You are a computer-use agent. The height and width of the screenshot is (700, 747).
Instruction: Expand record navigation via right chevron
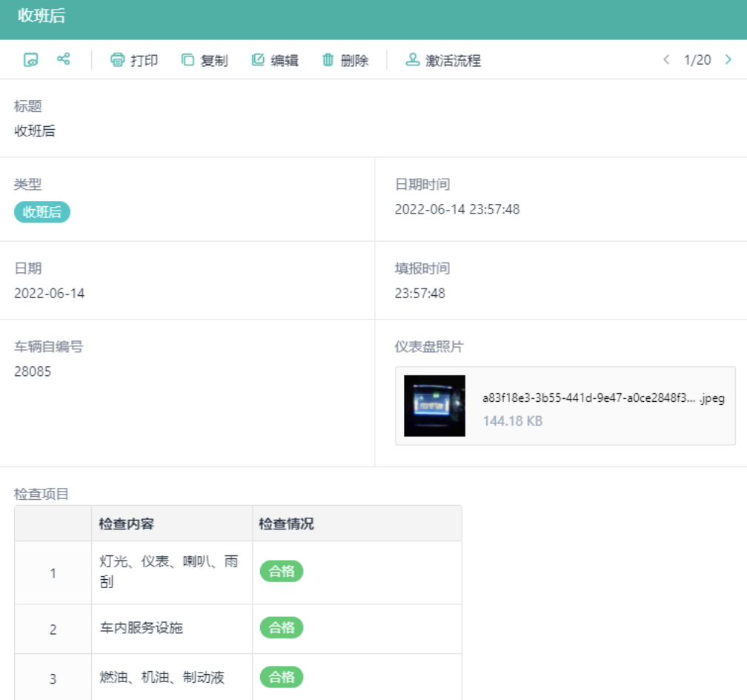728,60
